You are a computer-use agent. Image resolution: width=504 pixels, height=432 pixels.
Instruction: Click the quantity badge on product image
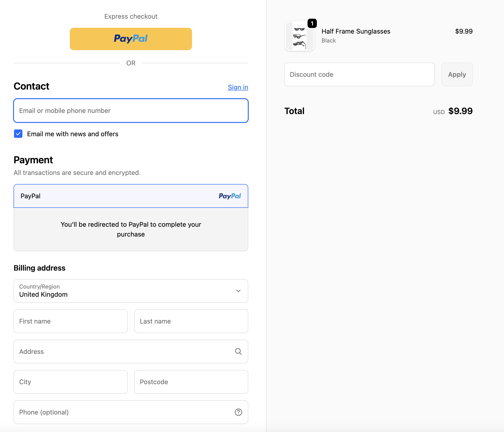[312, 23]
